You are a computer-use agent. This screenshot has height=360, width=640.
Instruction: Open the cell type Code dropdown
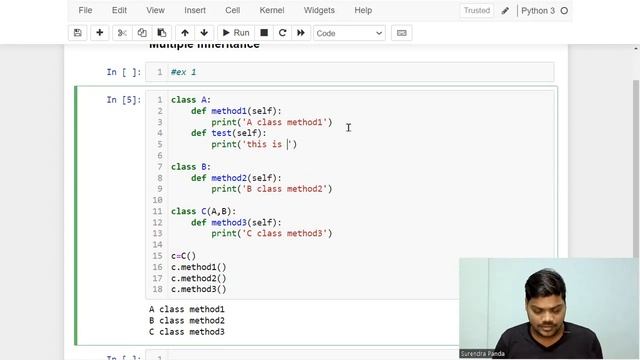click(349, 33)
